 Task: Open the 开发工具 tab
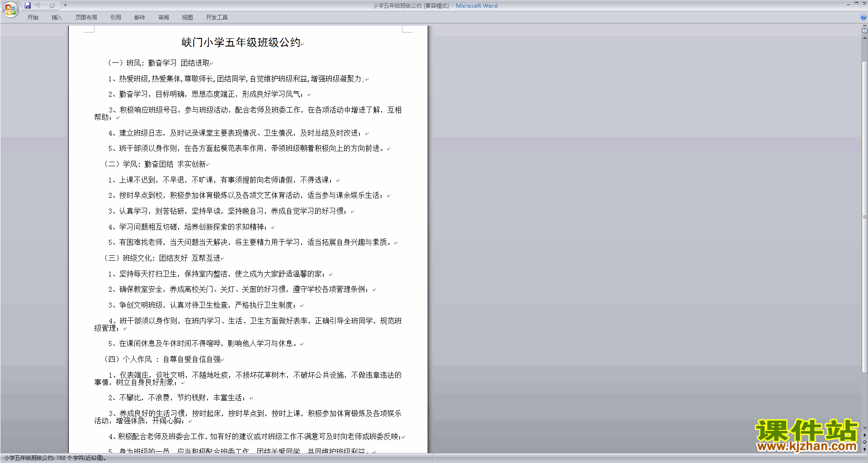click(x=217, y=18)
